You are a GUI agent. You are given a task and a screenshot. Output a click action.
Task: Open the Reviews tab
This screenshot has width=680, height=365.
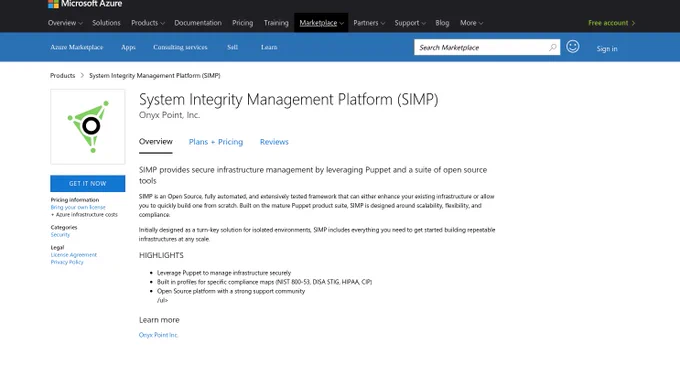(274, 142)
